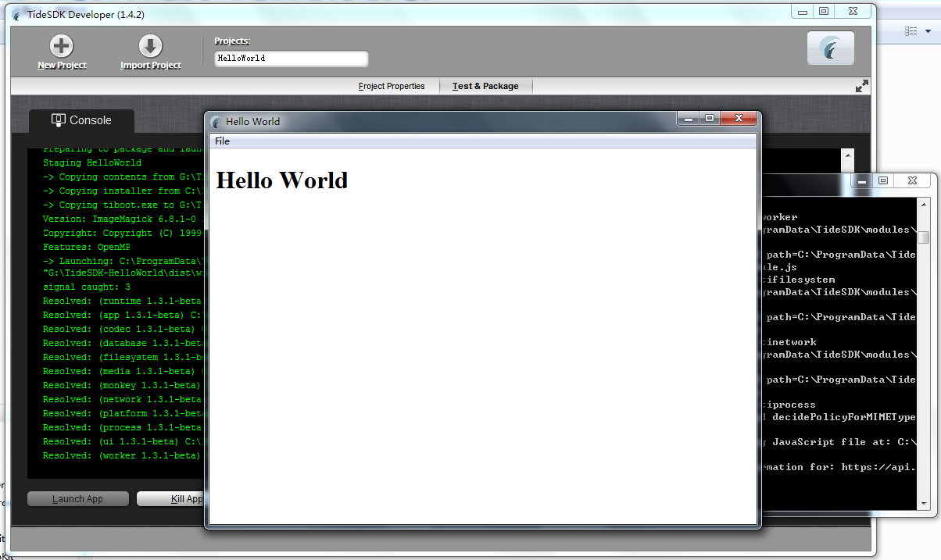
Task: Click the TideSDK Developer title bar app icon
Action: 18,15
